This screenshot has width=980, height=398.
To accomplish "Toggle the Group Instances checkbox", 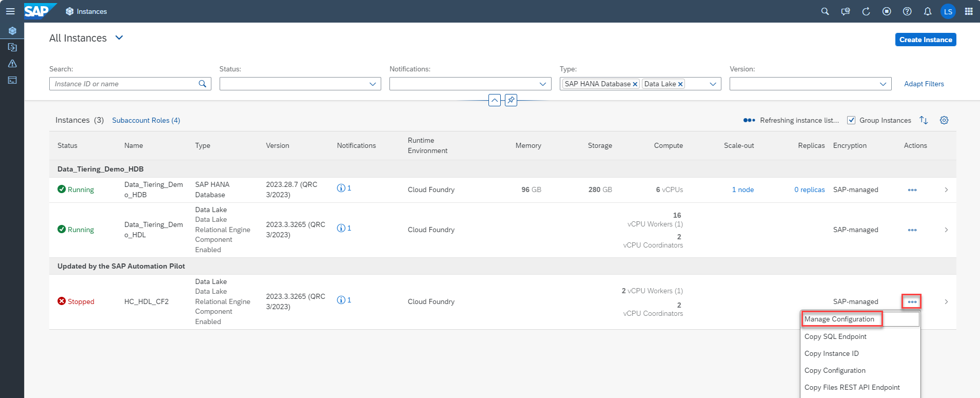I will pyautogui.click(x=851, y=120).
